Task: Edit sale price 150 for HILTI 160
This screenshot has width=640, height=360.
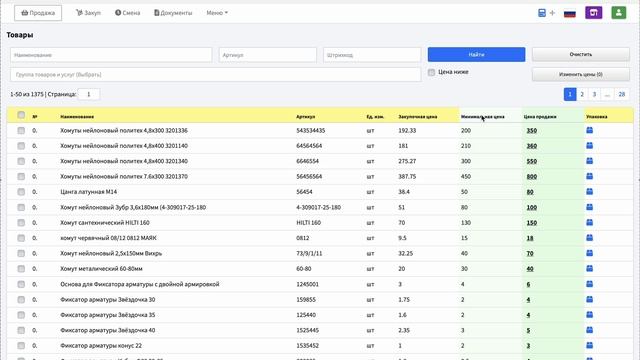Action: click(531, 223)
